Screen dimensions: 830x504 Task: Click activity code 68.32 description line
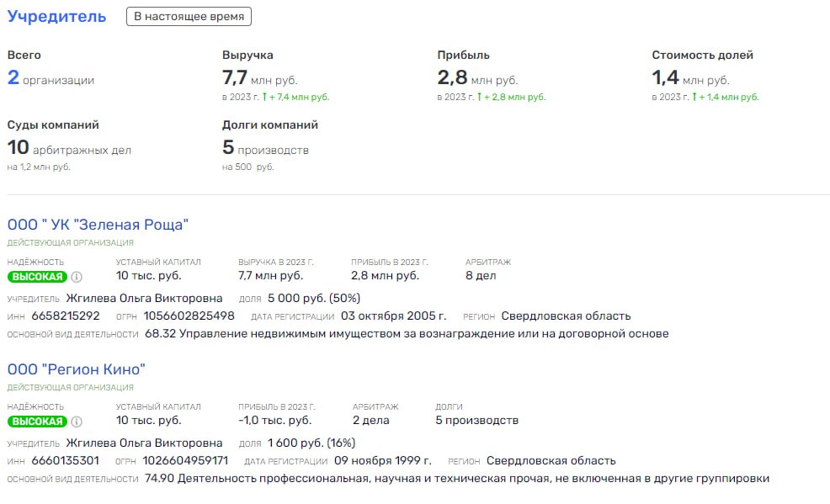[x=407, y=334]
